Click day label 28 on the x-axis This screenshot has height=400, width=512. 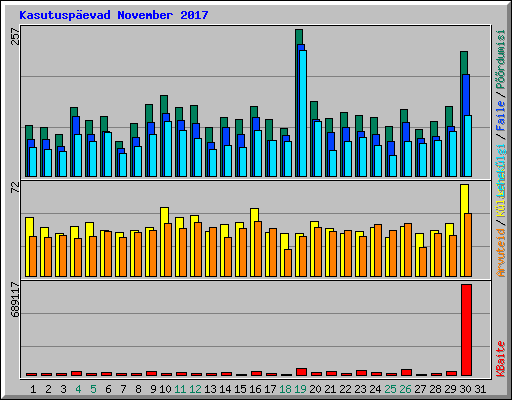tap(435, 389)
